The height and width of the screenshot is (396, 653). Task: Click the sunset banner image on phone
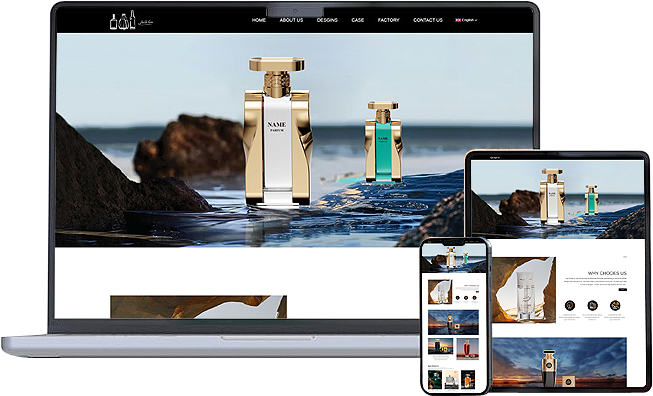coord(453,322)
